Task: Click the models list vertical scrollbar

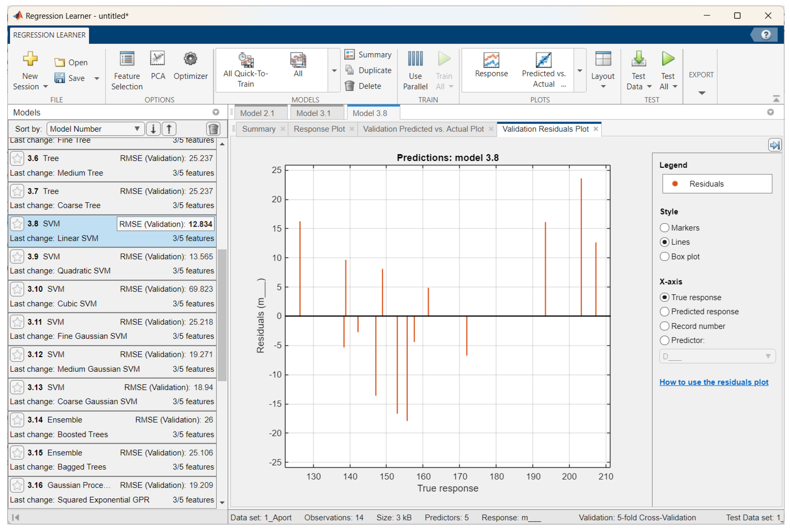Action: [x=222, y=315]
